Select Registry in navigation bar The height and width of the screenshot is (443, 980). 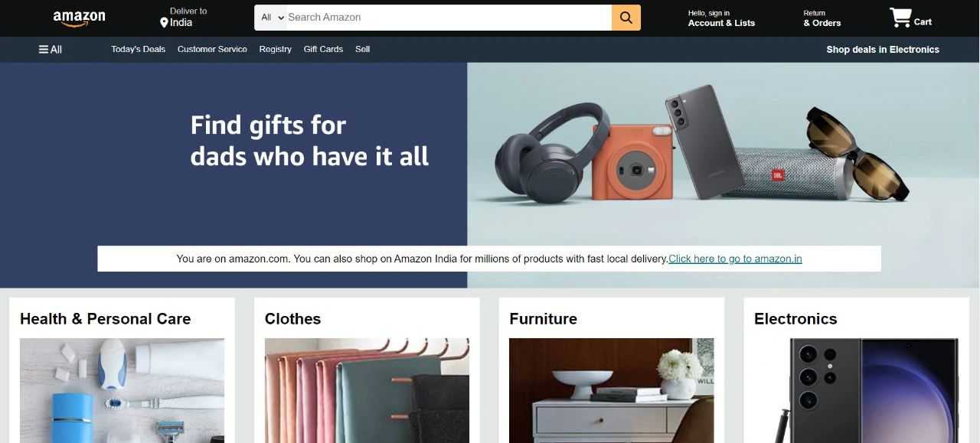[x=275, y=49]
